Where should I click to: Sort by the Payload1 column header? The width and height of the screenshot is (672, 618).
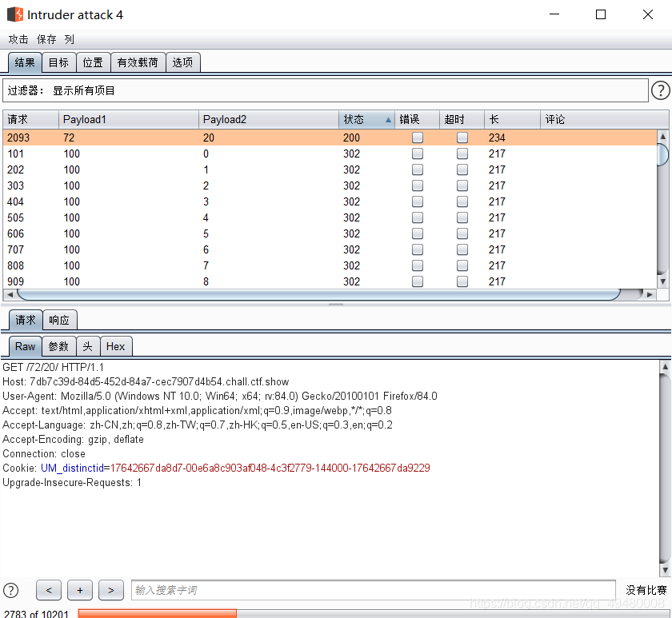click(128, 119)
